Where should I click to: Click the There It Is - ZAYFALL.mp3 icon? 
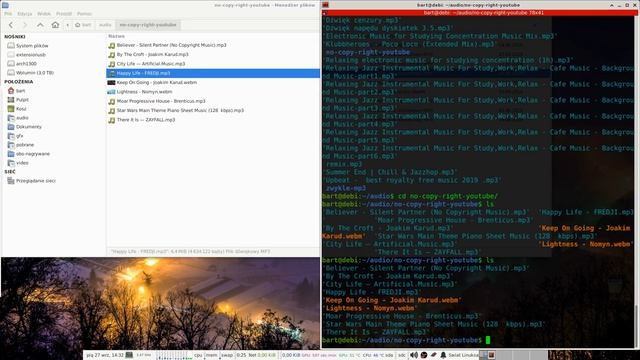click(x=111, y=120)
